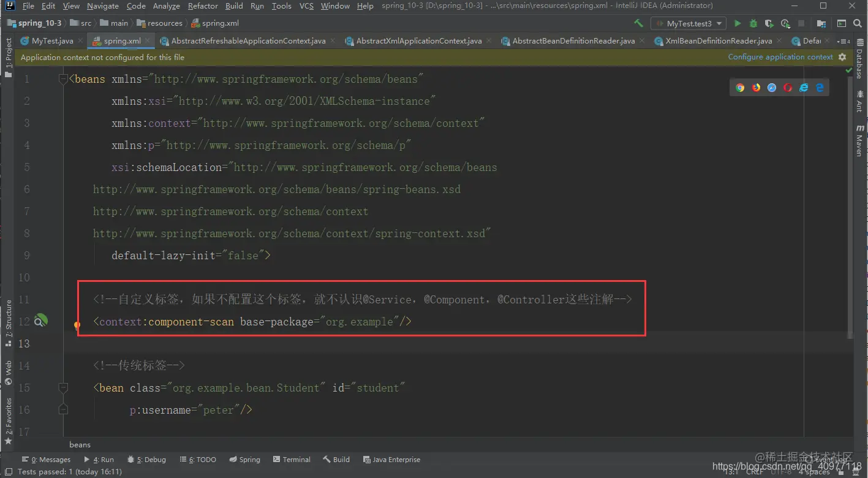Click the 'Tests passed: 1' status message
The width and height of the screenshot is (868, 478).
click(70, 472)
